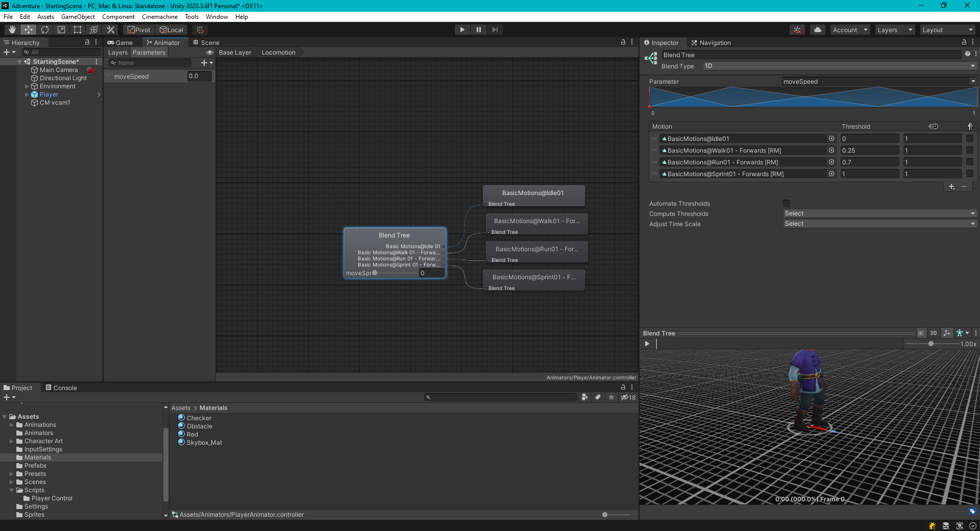Open the Locomotion breadcrumb

pos(278,53)
